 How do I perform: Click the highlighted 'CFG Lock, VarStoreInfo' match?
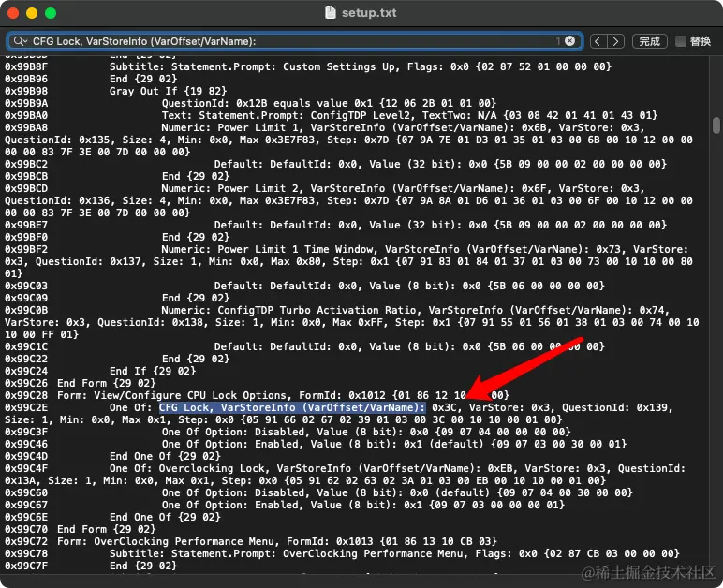292,407
